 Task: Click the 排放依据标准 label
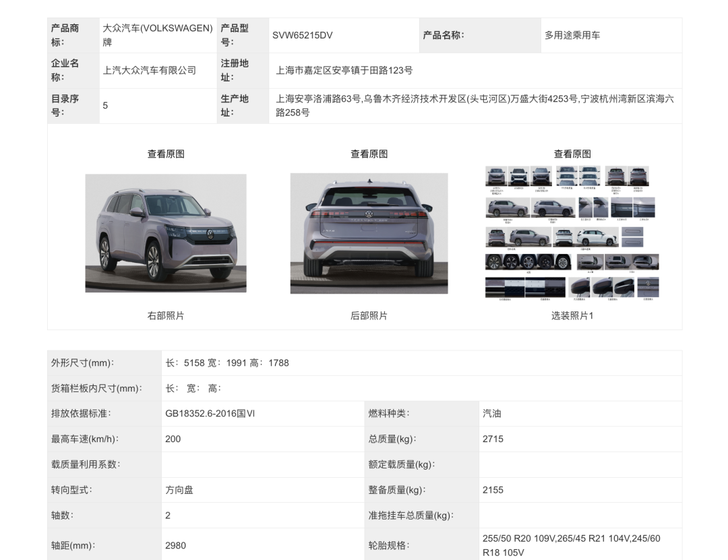pyautogui.click(x=81, y=414)
